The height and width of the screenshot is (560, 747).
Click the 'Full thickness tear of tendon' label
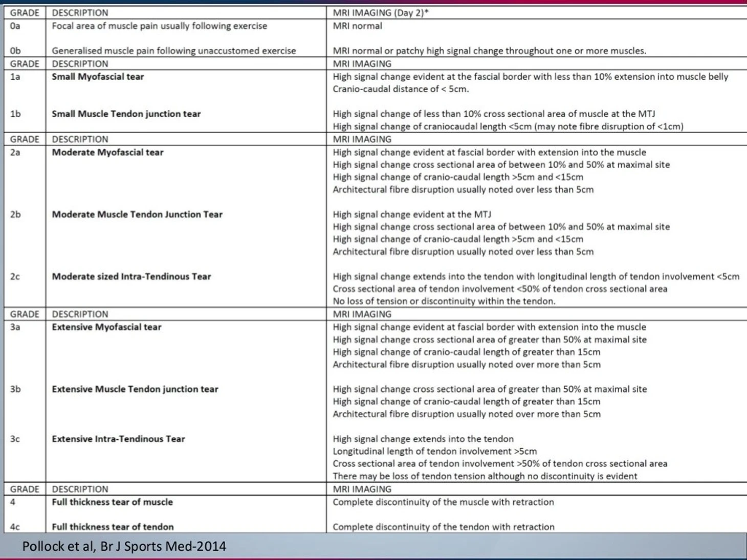pyautogui.click(x=113, y=527)
